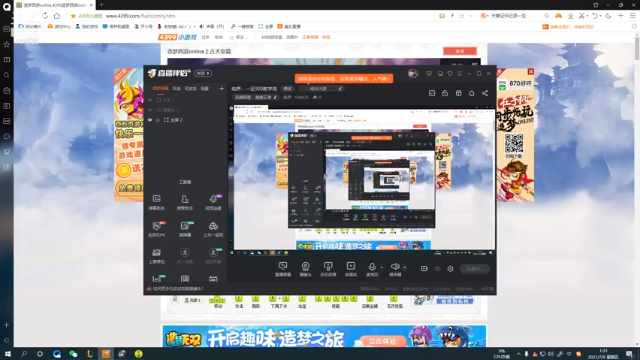Toggle sound on/off in bookmarks bar
Image resolution: width=640 pixels, height=360 pixels.
point(211,27)
